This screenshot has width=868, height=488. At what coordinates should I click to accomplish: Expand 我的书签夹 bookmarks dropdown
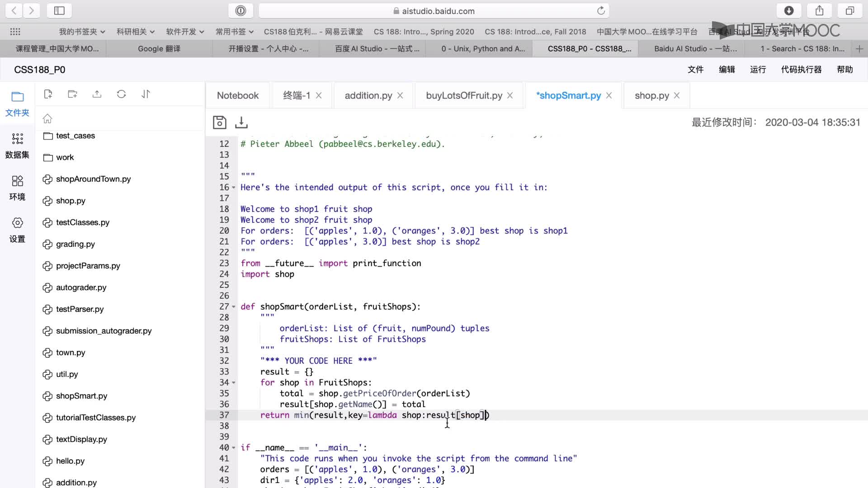[82, 32]
